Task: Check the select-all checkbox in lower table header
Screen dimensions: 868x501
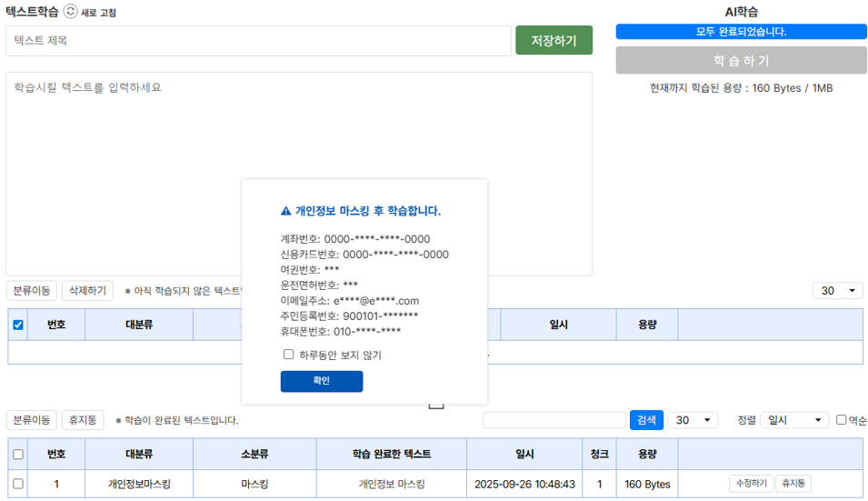Action: (x=18, y=455)
